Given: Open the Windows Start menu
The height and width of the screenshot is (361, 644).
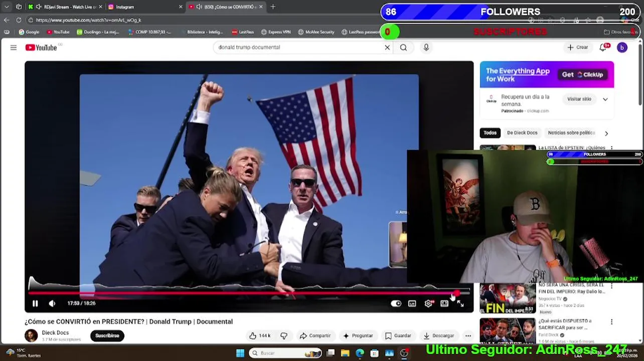Looking at the screenshot, I should [x=240, y=353].
